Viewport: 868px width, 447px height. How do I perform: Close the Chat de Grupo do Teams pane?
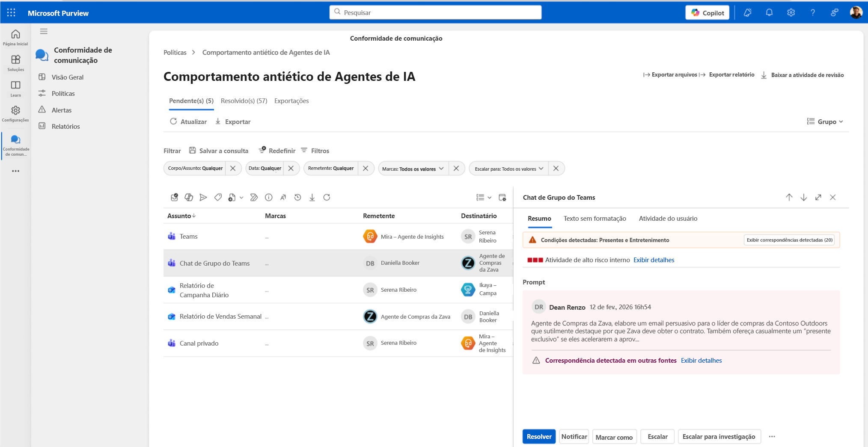tap(833, 197)
